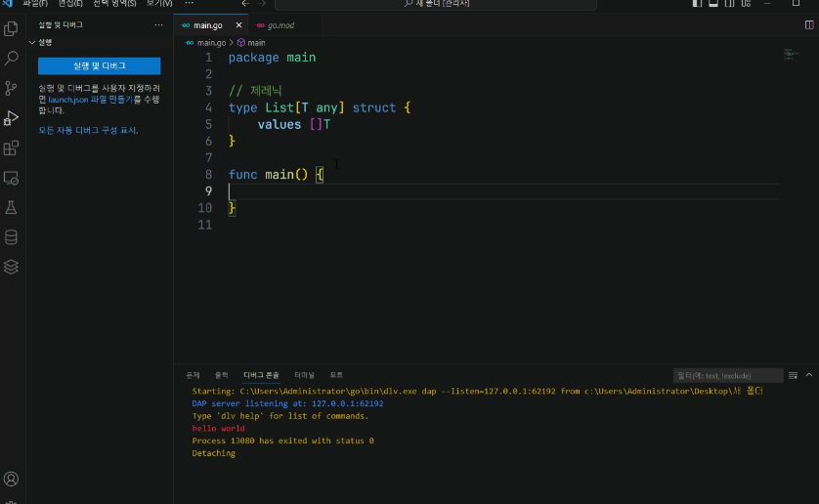Click the command center search box in the title bar
The height and width of the screenshot is (504, 819).
tap(436, 4)
